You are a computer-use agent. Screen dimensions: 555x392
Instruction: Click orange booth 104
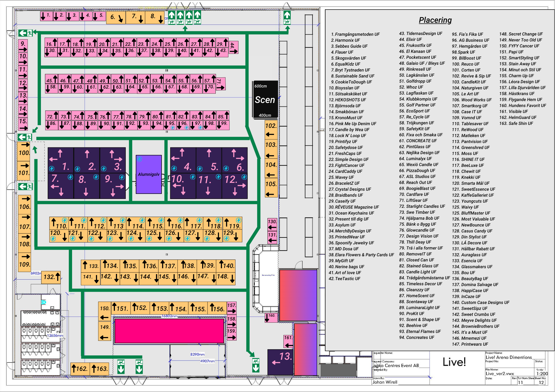271,169
